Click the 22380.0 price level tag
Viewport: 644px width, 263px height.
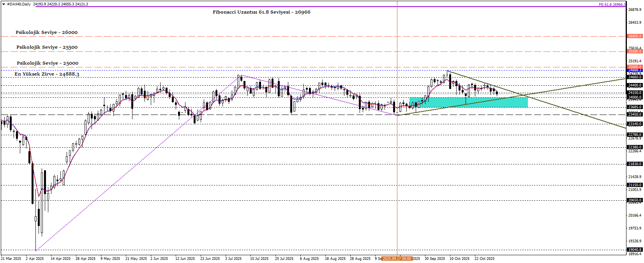(635, 147)
